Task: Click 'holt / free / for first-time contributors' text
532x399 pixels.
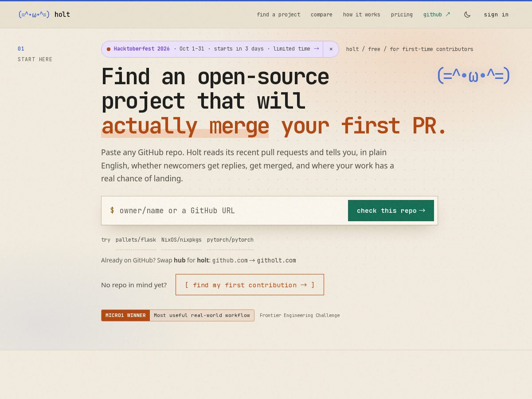Action: tap(410, 49)
